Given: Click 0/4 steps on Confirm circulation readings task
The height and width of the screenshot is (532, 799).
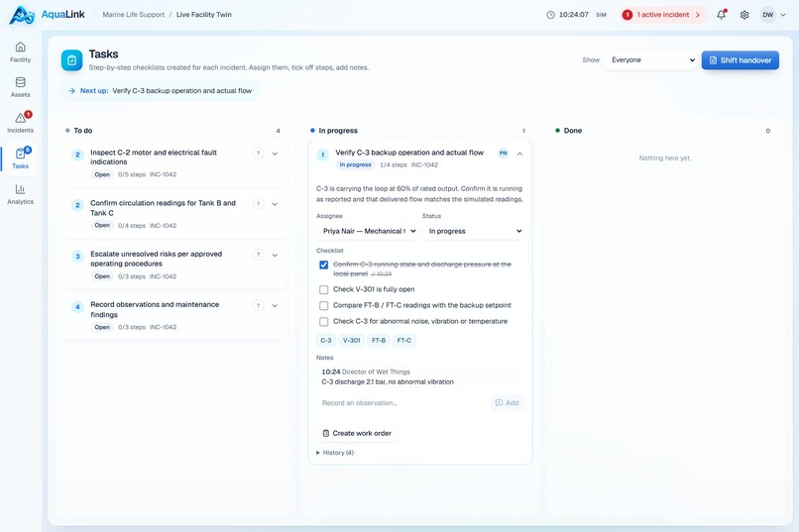Looking at the screenshot, I should [x=132, y=226].
